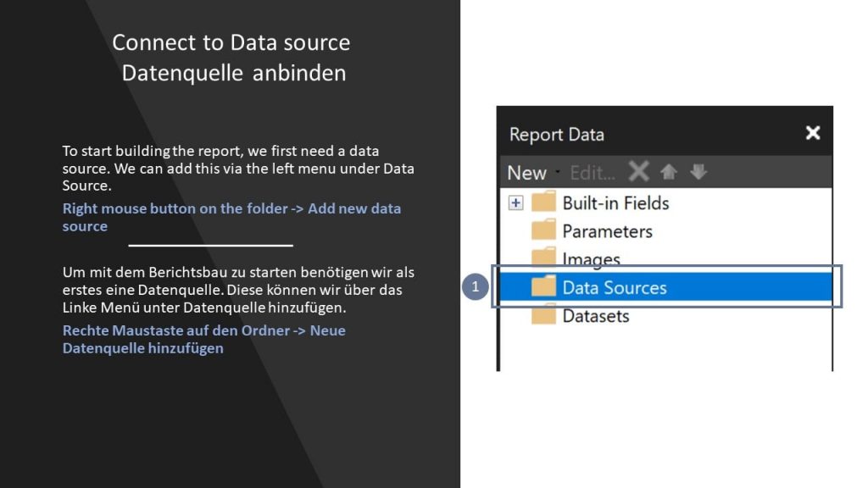Screen dimensions: 868x488
Task: Click the Report Data panel title
Action: click(556, 135)
